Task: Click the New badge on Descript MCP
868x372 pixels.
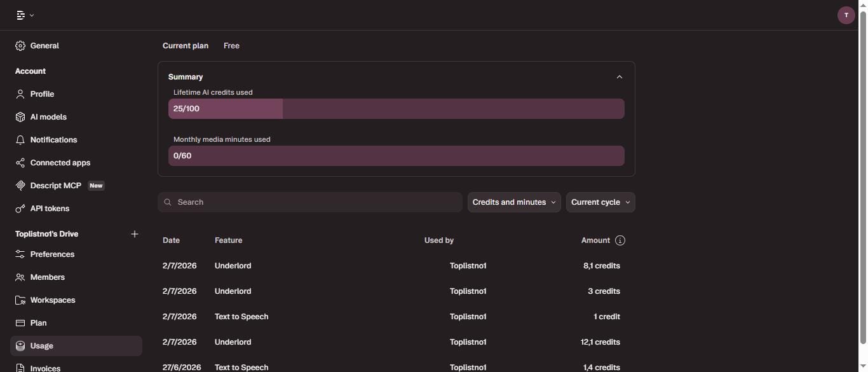Action: [x=96, y=186]
